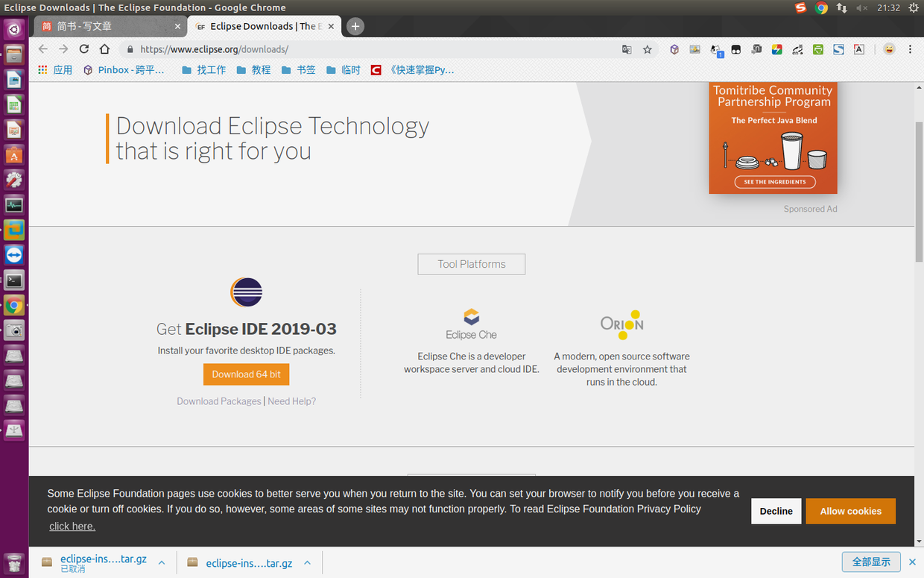Open the Trash in the launcher
This screenshot has width=924, height=578.
pos(14,563)
